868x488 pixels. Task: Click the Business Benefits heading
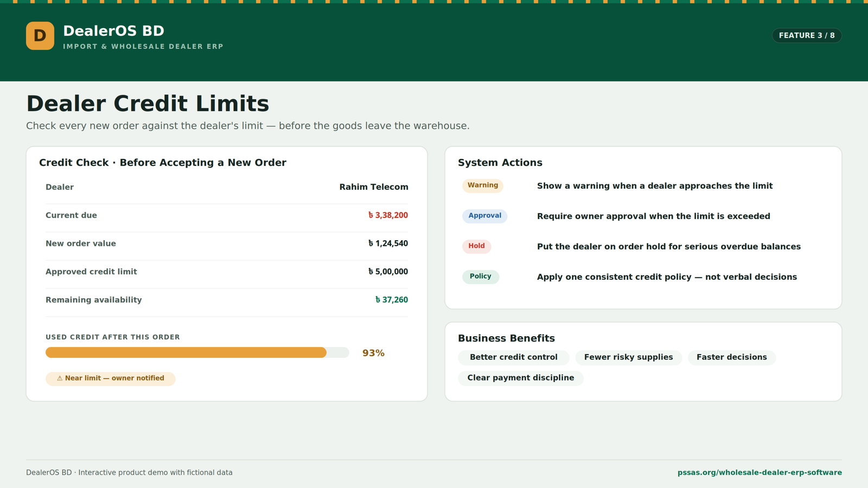tap(506, 338)
